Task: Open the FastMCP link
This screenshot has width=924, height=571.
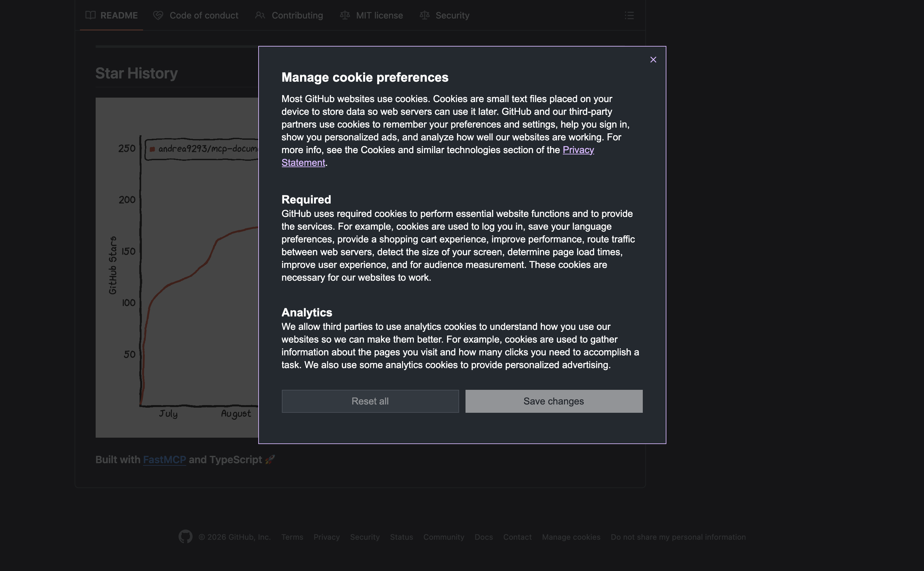Action: (164, 460)
